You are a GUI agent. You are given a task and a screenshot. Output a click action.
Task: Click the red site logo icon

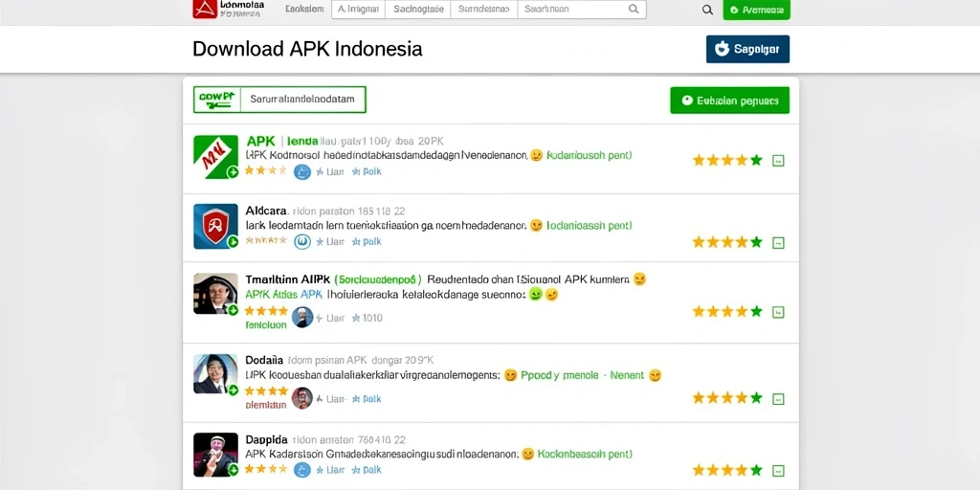[205, 9]
